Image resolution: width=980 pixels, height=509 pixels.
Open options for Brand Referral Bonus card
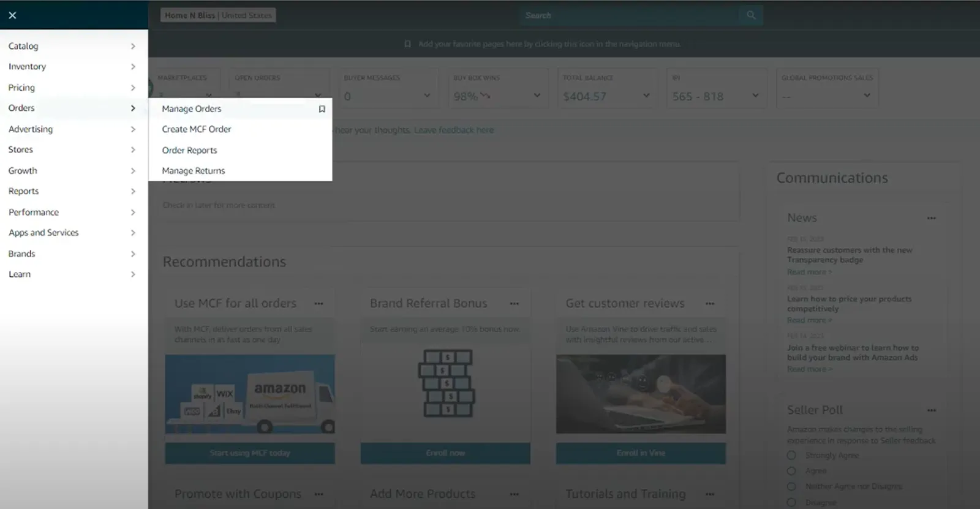tap(514, 304)
